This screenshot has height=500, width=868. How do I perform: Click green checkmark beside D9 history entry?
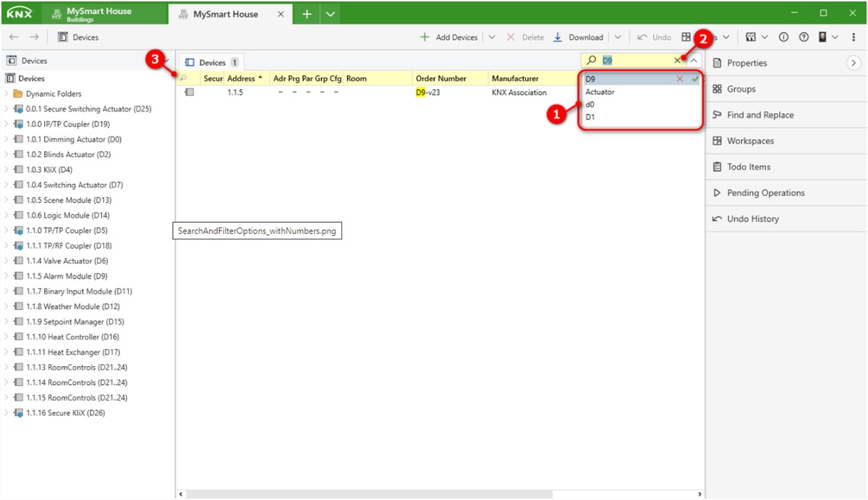(695, 79)
